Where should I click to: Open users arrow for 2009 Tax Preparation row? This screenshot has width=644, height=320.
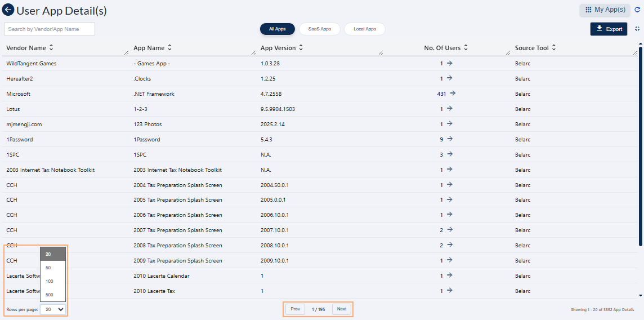[x=449, y=260]
